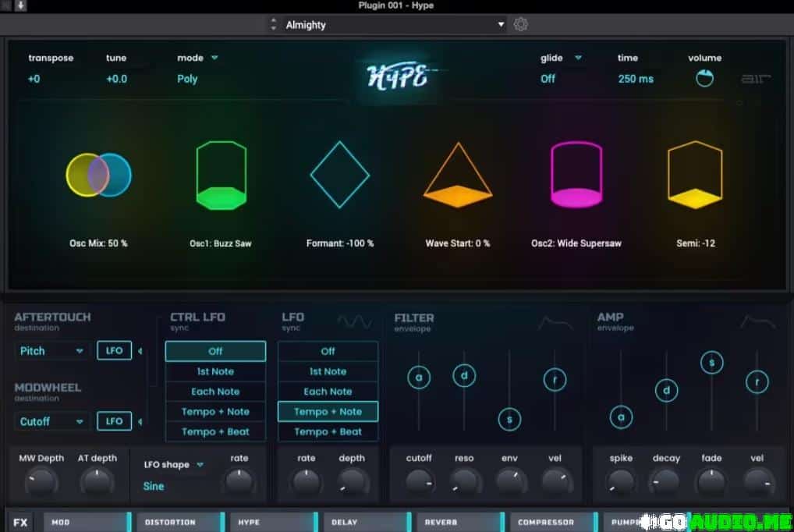Click the MW Depth knob
This screenshot has width=794, height=532.
pos(41,482)
